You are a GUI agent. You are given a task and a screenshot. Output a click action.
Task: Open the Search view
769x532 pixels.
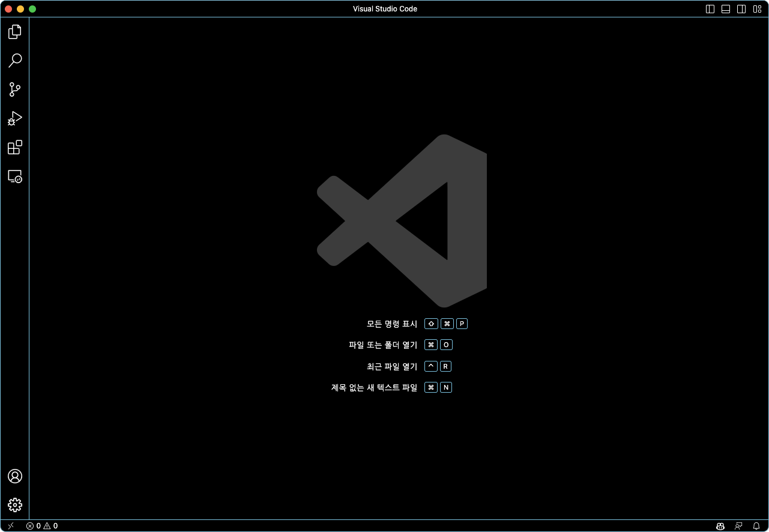click(15, 61)
